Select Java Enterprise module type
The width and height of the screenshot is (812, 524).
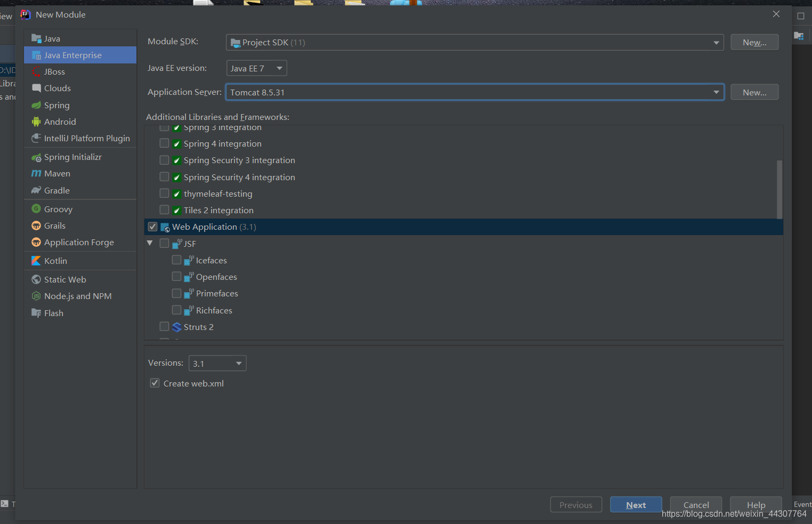(x=80, y=55)
